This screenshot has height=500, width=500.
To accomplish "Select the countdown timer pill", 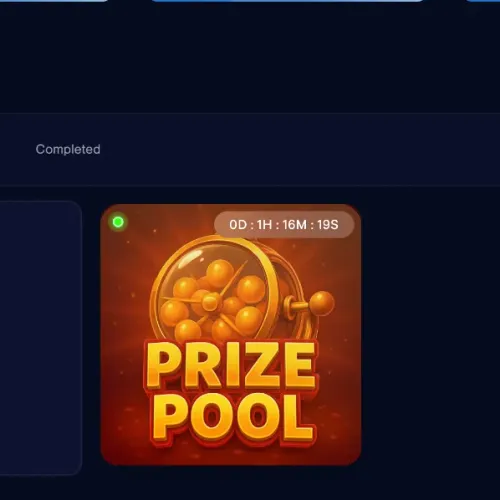I will [x=284, y=225].
